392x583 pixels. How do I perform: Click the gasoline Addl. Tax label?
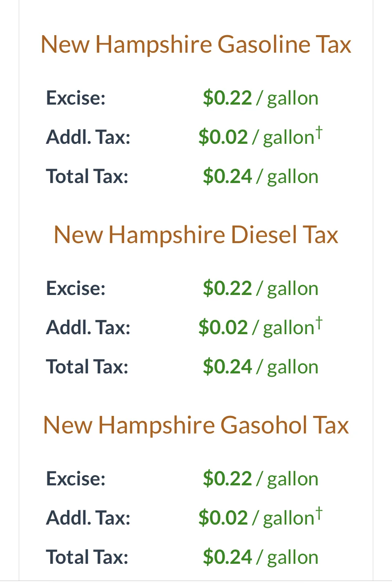[88, 137]
